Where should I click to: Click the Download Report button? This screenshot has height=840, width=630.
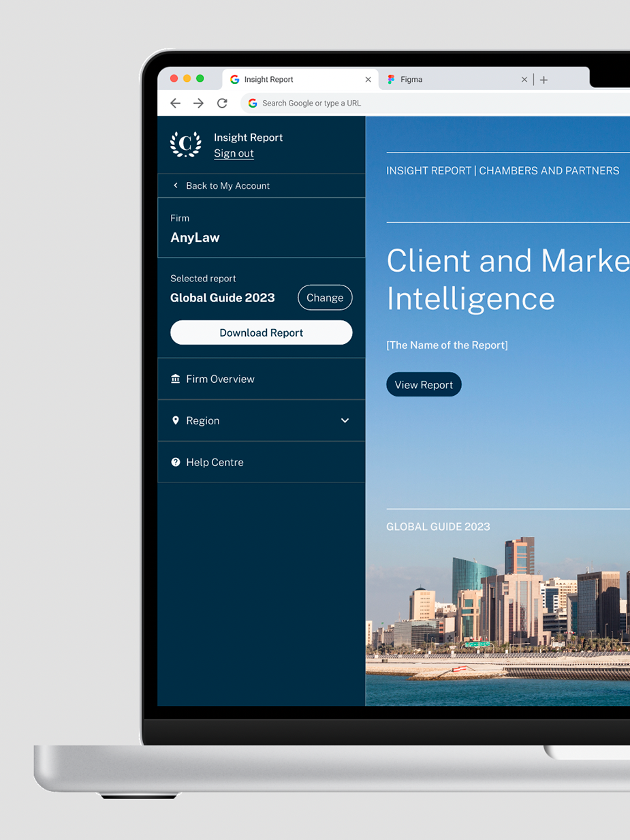click(x=262, y=332)
